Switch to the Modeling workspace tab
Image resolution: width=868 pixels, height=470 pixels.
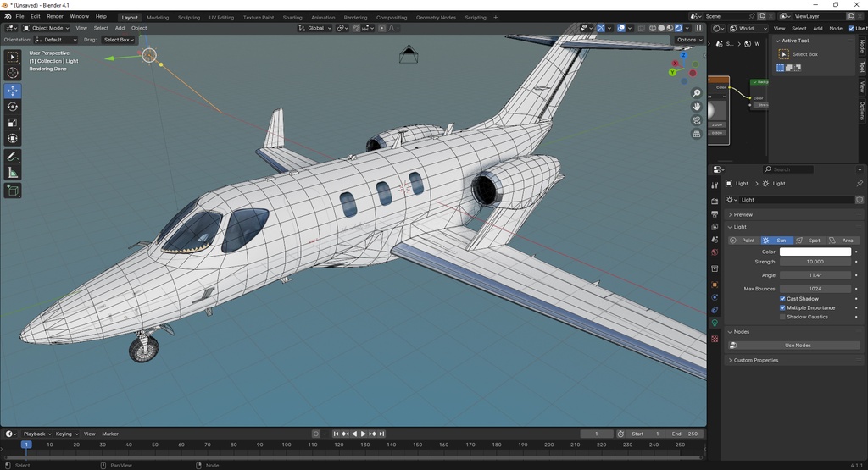coord(158,18)
